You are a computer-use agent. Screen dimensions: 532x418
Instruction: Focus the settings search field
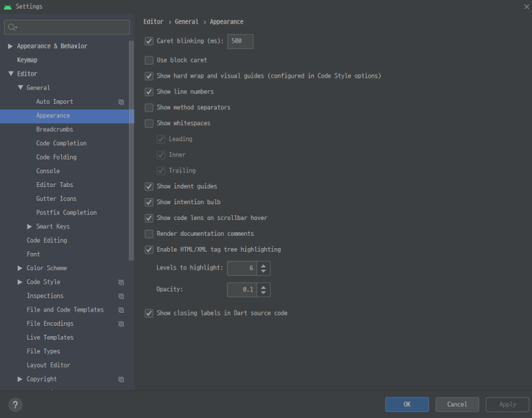(67, 27)
